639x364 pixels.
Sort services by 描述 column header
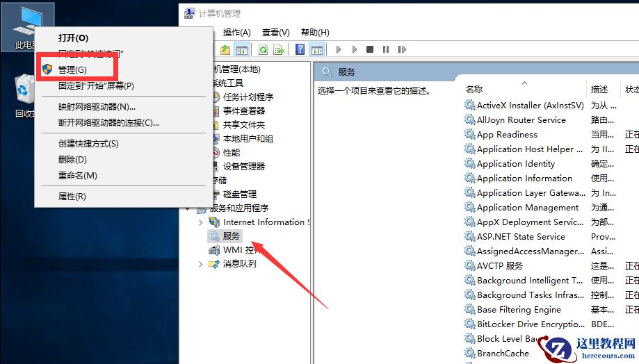(x=599, y=89)
